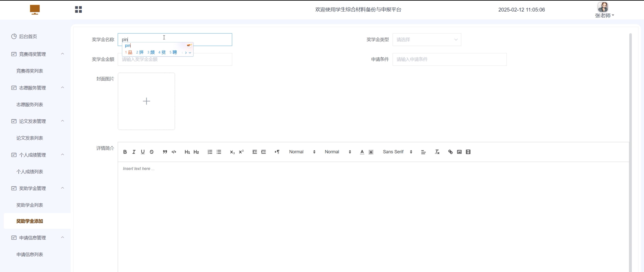644x272 pixels.
Task: Open the Sans Serif font dropdown
Action: tap(397, 152)
